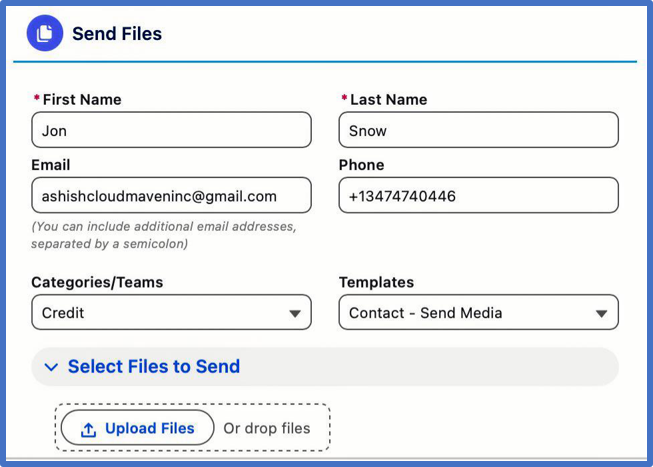Viewport: 653px width, 467px height.
Task: Click the Categories/Teams label
Action: point(97,282)
